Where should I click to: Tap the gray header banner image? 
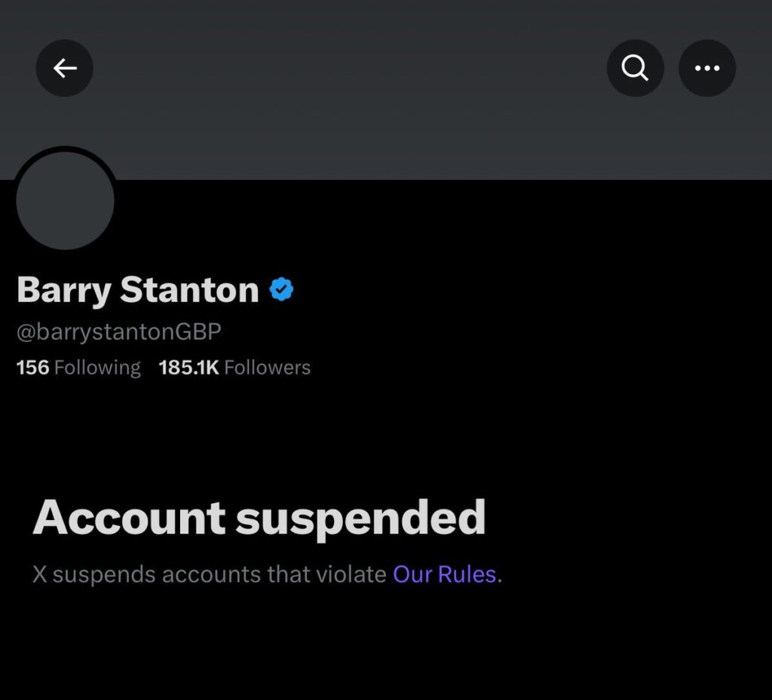click(386, 90)
